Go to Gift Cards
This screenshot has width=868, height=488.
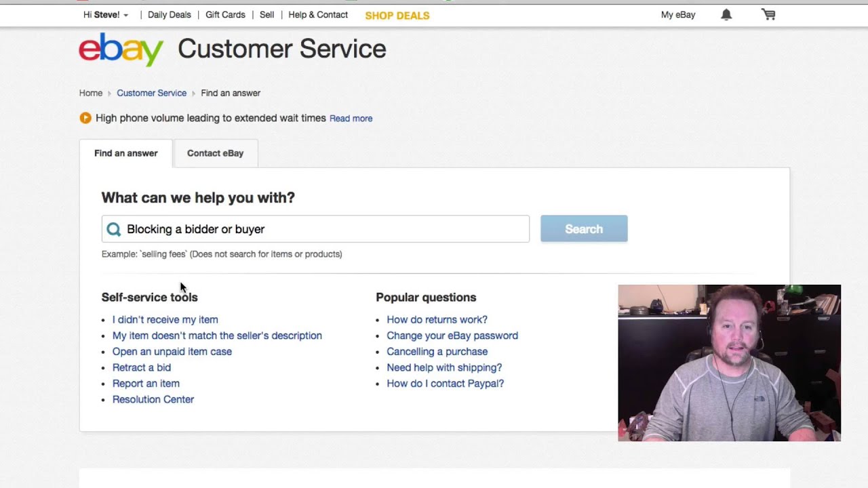[225, 15]
